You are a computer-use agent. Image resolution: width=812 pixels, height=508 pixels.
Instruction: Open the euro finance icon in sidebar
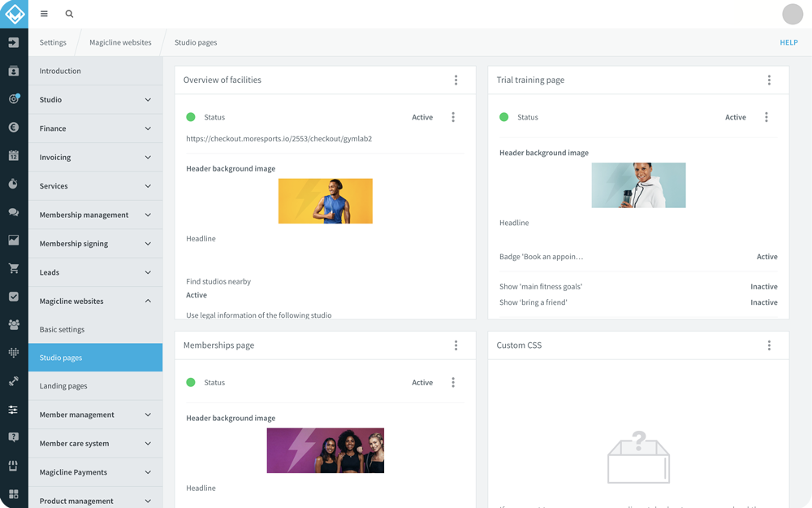(14, 128)
